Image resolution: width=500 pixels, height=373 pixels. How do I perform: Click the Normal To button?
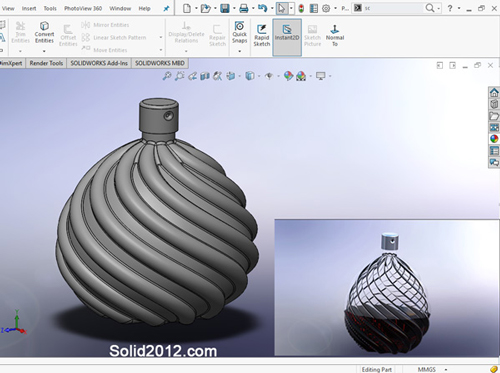coord(335,35)
